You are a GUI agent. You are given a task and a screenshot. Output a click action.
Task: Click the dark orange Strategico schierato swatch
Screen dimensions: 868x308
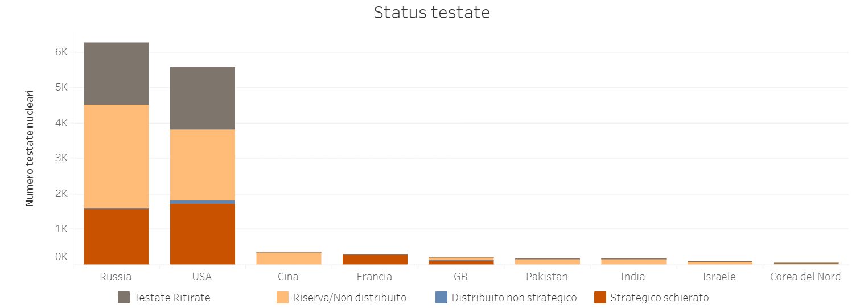599,298
